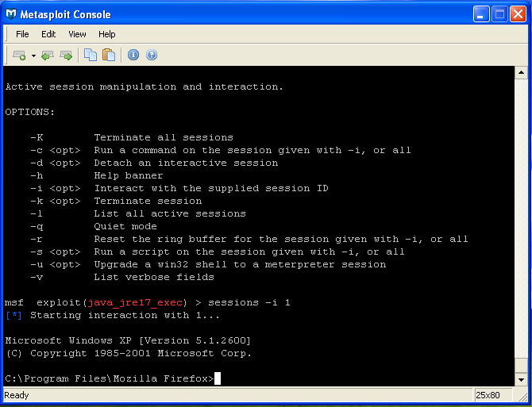Click the 'sessions -i 1' command text
The width and height of the screenshot is (532, 407).
tap(249, 302)
